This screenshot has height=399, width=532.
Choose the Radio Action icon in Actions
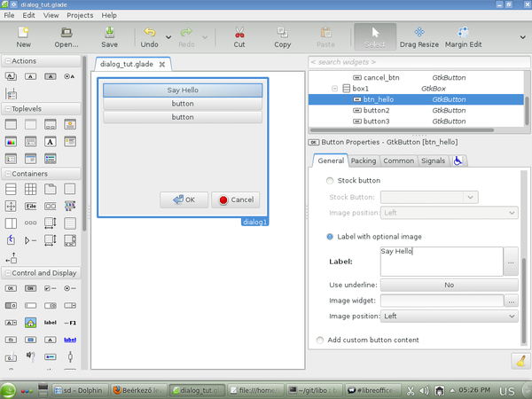pyautogui.click(x=69, y=76)
